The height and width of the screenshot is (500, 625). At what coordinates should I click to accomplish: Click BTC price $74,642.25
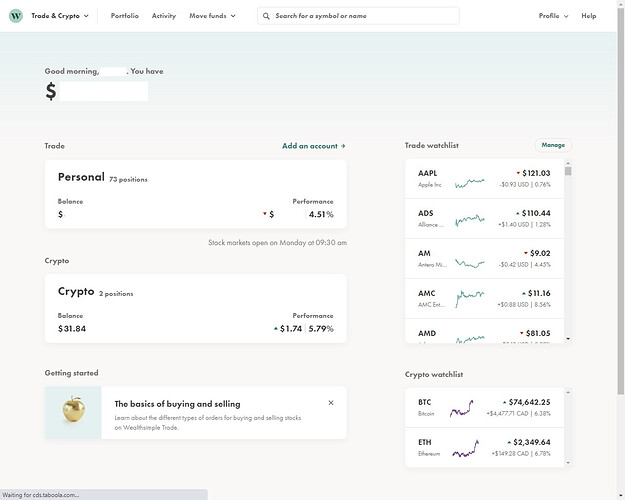[x=530, y=402]
